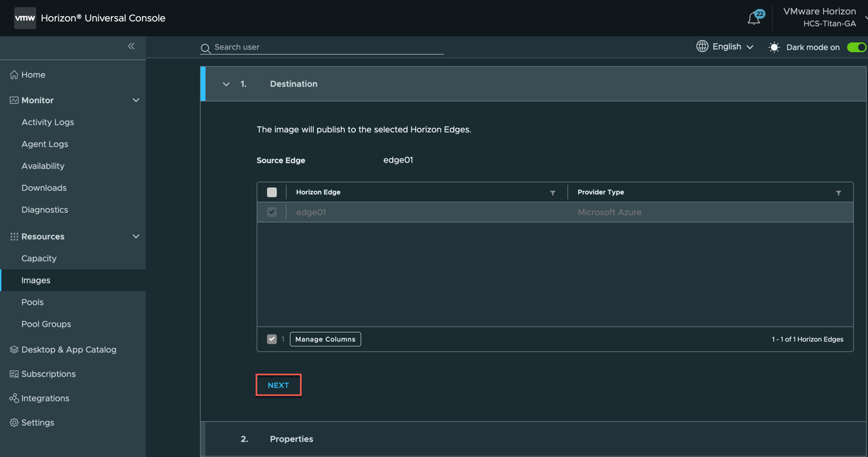Collapse the Destination step chevron
This screenshot has height=457, width=868.
point(226,84)
